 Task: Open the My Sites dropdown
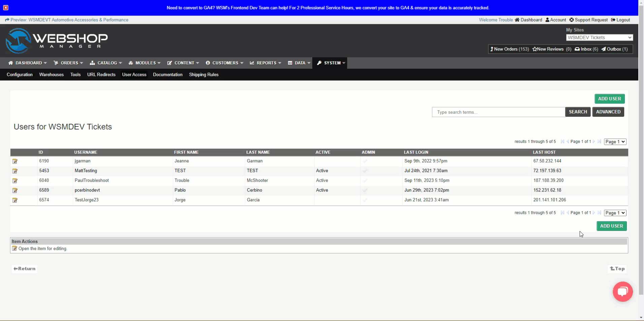(x=599, y=37)
